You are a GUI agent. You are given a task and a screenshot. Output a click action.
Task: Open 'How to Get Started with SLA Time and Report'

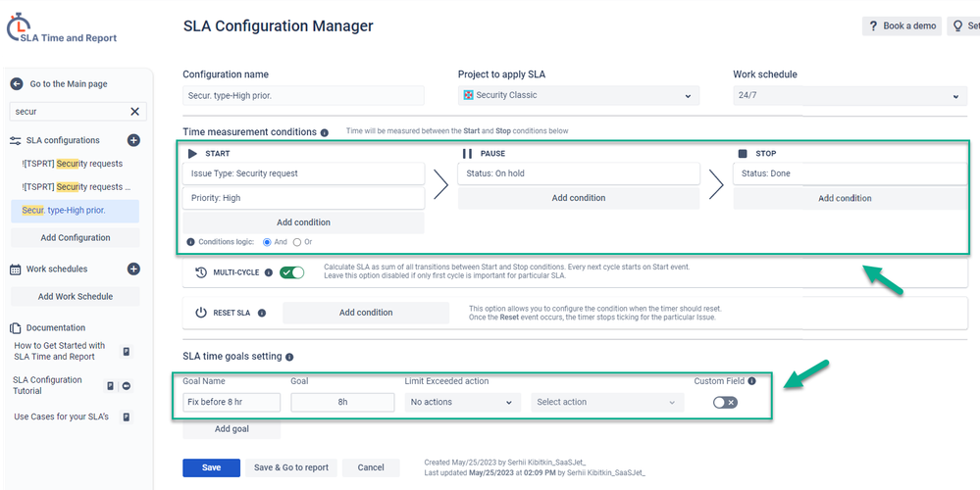pos(60,352)
